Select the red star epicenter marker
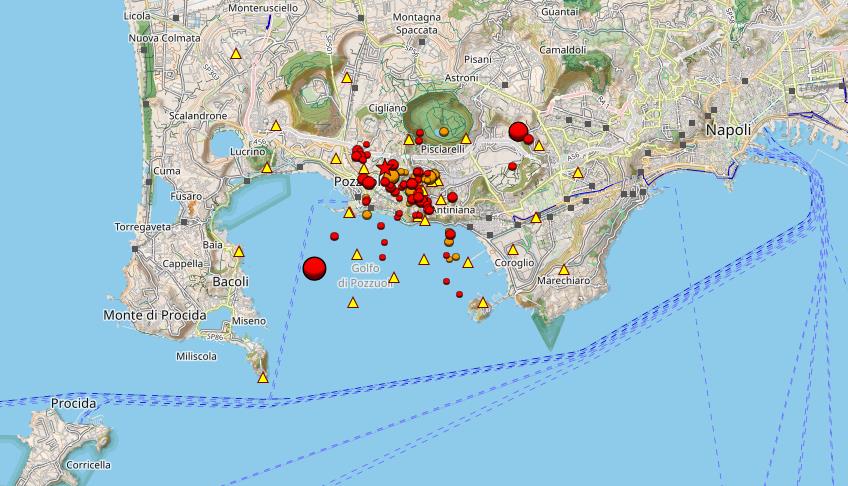The width and height of the screenshot is (848, 486). [386, 168]
